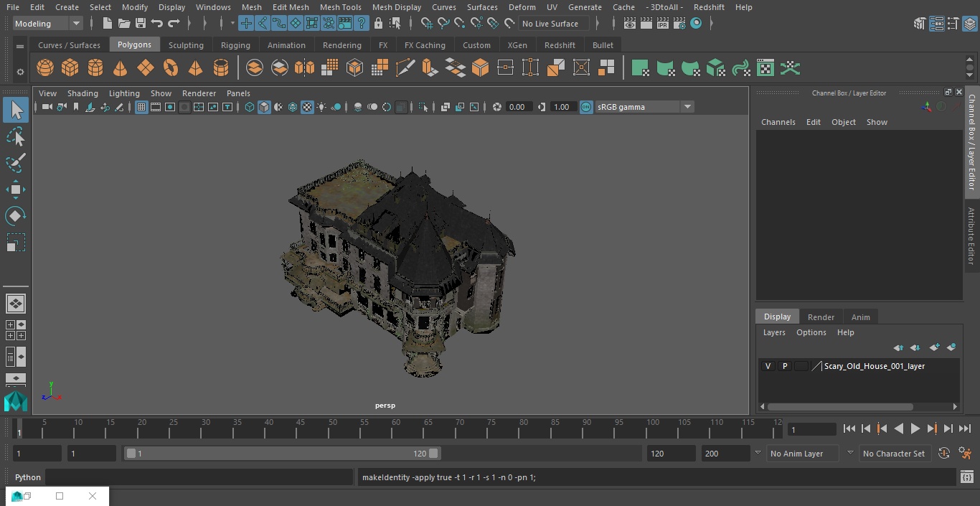Create a polygon cone from the shelf
Screen dimensions: 980x506
(121, 68)
